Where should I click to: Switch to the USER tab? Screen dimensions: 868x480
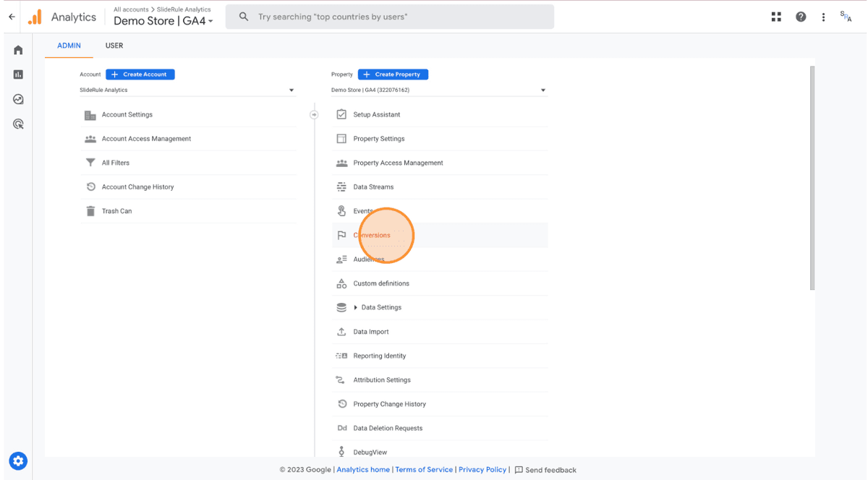114,46
